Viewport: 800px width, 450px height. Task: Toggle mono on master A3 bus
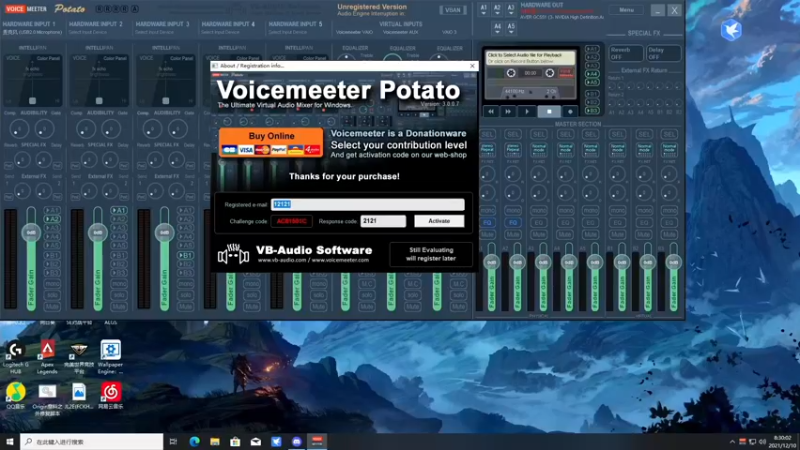point(539,210)
